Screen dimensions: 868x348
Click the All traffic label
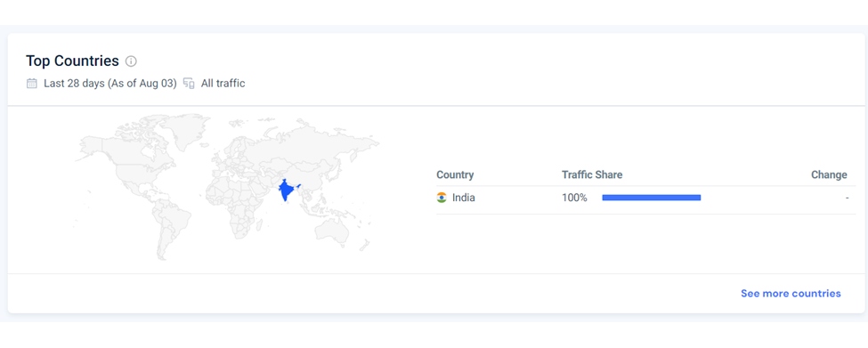tap(223, 84)
